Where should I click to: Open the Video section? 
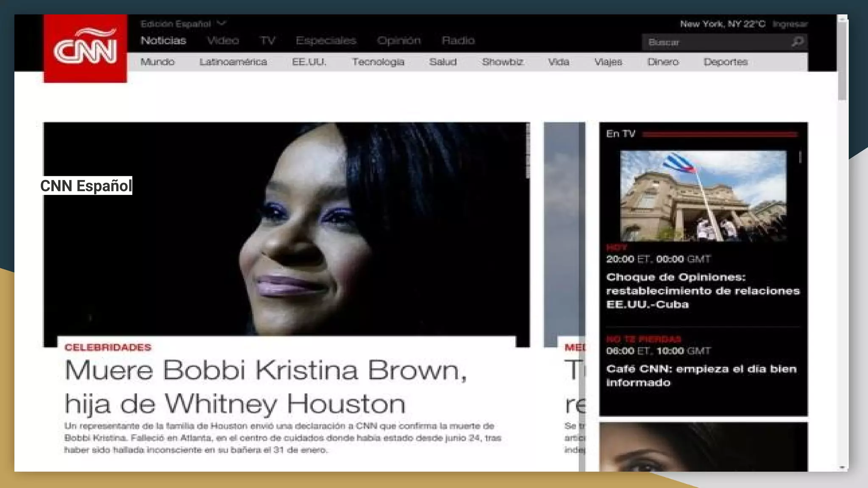pyautogui.click(x=223, y=41)
